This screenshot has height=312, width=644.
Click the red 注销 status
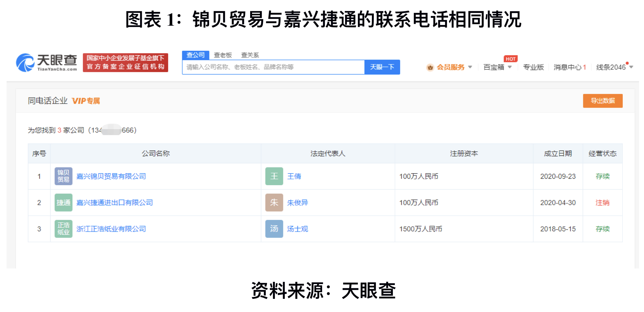coord(602,203)
